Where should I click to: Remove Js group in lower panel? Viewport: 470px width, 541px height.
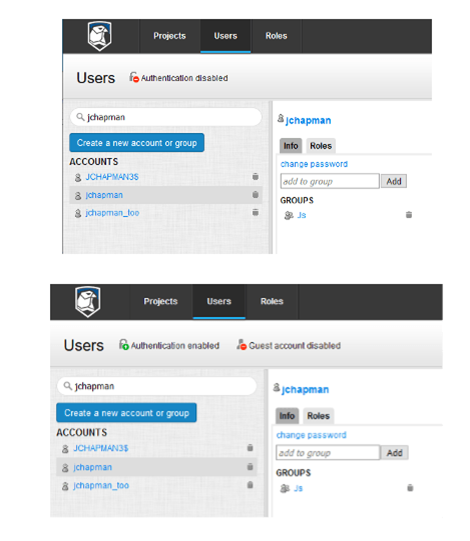tap(410, 488)
